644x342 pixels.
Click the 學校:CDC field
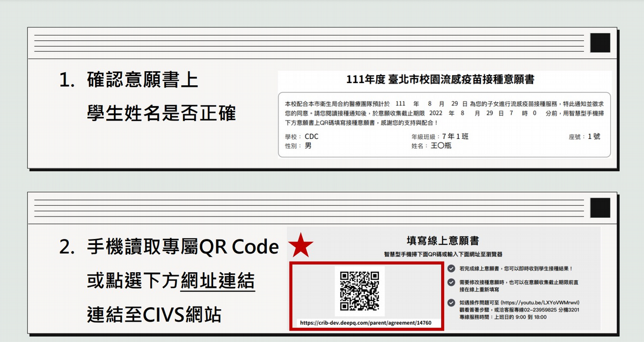pyautogui.click(x=302, y=137)
